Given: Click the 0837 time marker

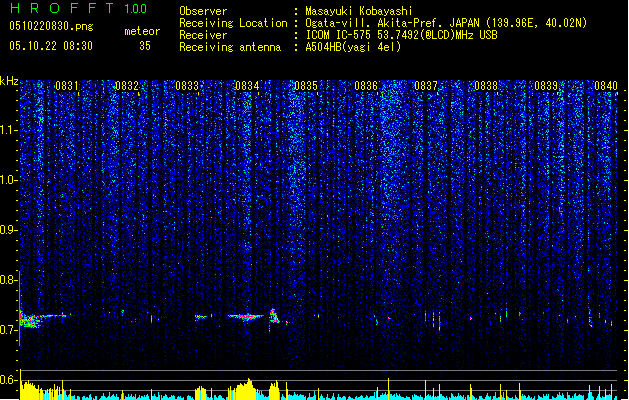Looking at the screenshot, I should point(426,86).
